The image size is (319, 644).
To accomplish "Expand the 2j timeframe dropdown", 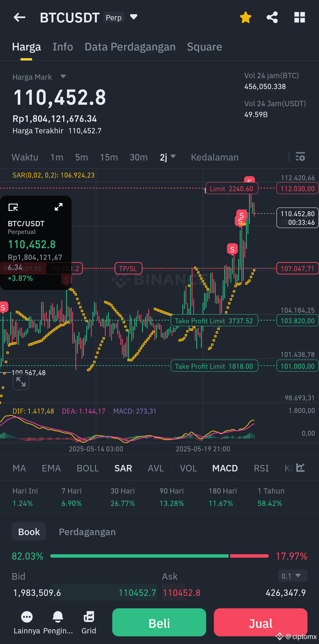I will pyautogui.click(x=168, y=157).
